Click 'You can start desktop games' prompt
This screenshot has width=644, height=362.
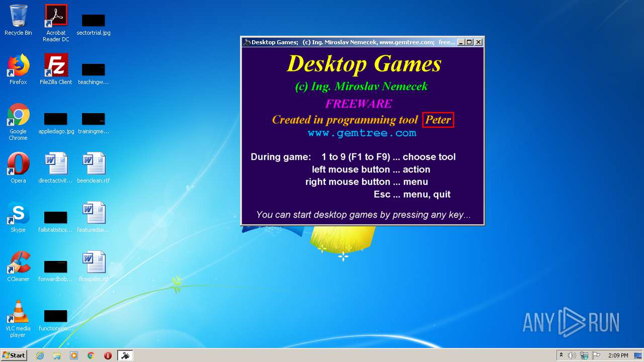point(363,215)
